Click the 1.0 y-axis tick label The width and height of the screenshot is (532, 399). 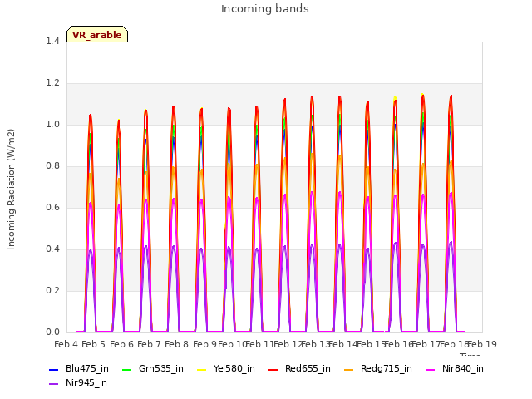click(x=52, y=124)
